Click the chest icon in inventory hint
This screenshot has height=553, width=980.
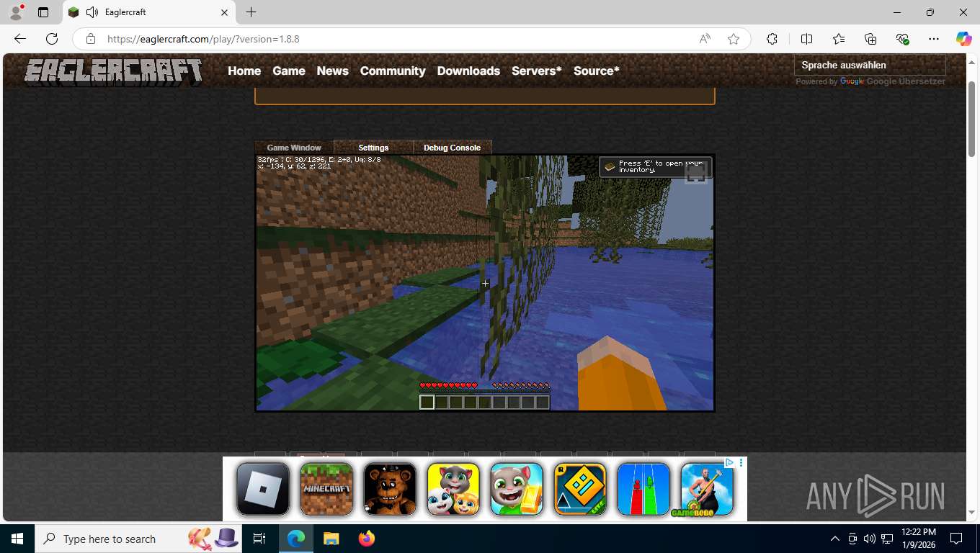coord(610,167)
